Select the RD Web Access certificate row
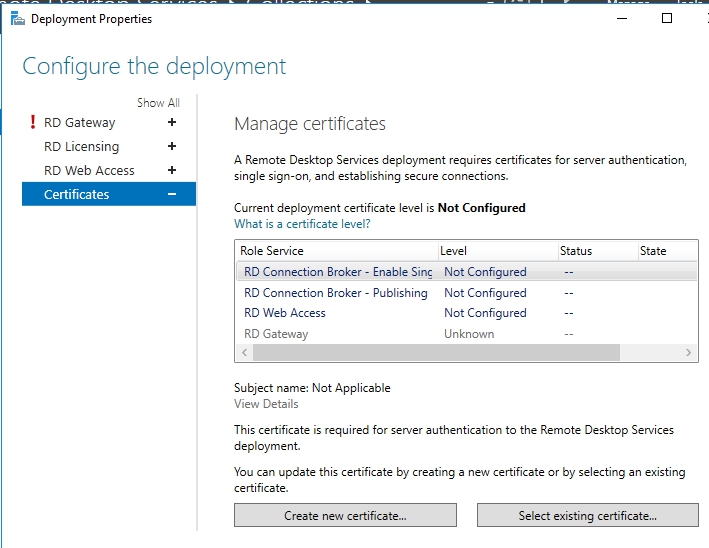Image resolution: width=709 pixels, height=548 pixels. (x=285, y=313)
